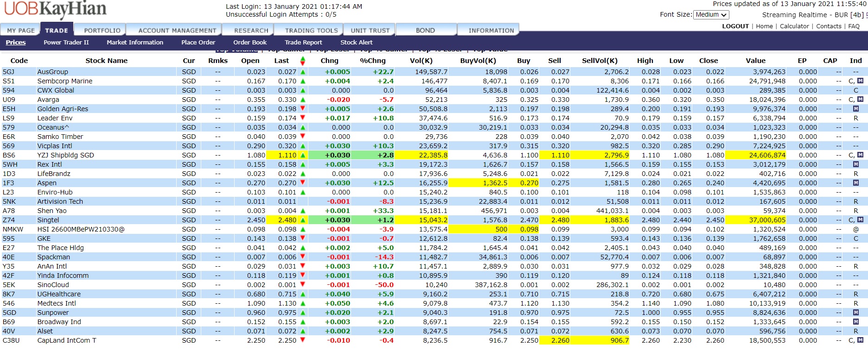This screenshot has width=868, height=351.
Task: Click the green up arrow in Medtecs Intl row
Action: tap(303, 303)
